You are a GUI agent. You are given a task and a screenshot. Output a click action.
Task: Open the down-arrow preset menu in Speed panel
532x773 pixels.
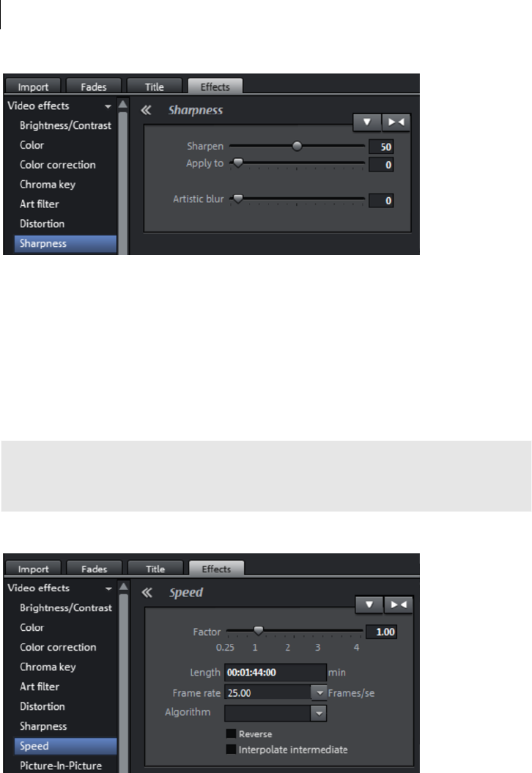[x=369, y=604]
